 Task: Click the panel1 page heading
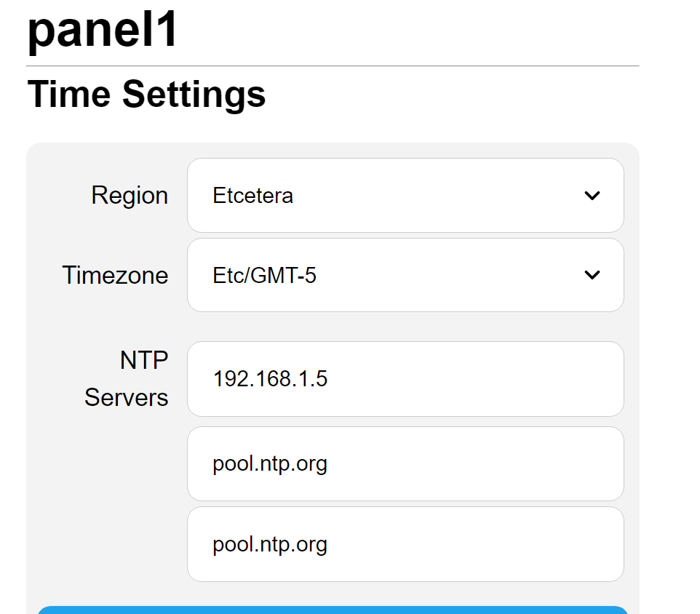pos(103,31)
